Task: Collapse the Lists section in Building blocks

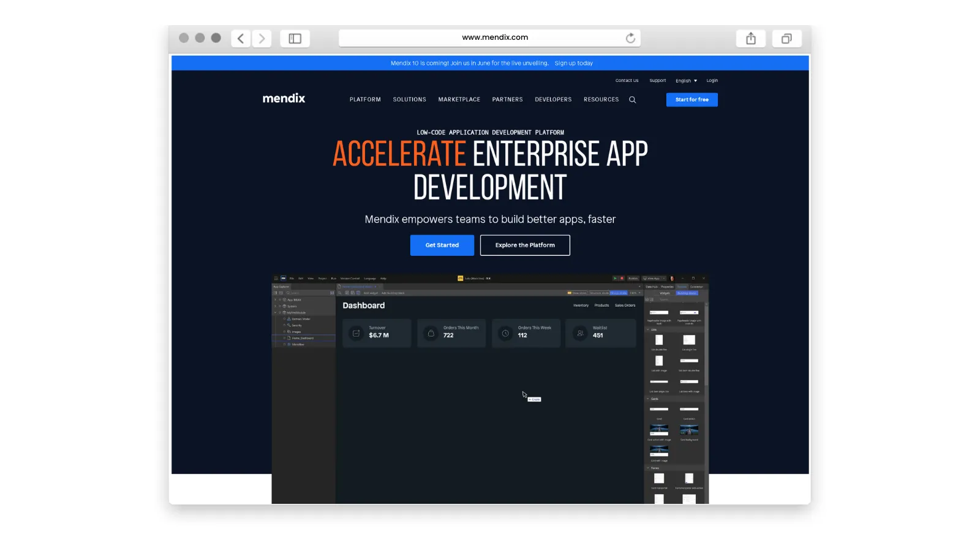Action: pyautogui.click(x=648, y=329)
